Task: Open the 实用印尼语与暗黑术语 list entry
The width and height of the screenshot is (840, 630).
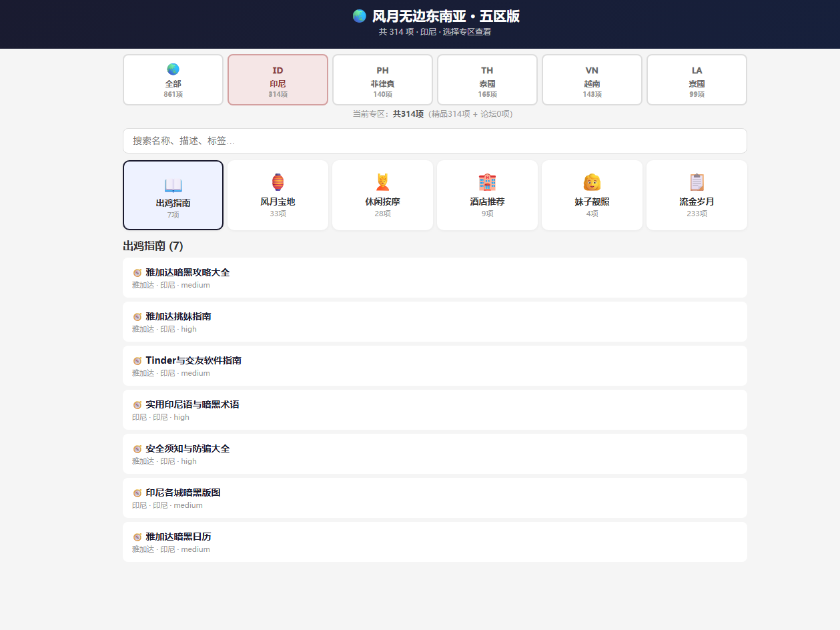Action: point(435,410)
